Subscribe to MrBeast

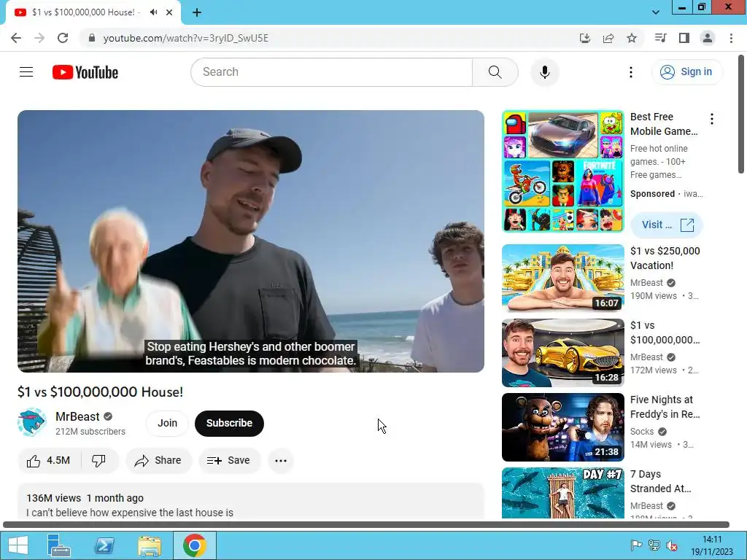[x=229, y=423]
